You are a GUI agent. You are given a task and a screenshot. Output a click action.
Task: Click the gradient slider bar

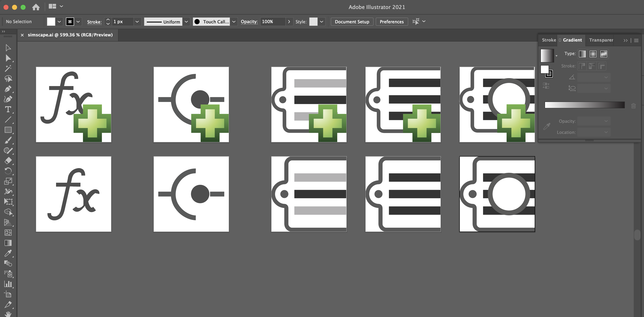585,105
